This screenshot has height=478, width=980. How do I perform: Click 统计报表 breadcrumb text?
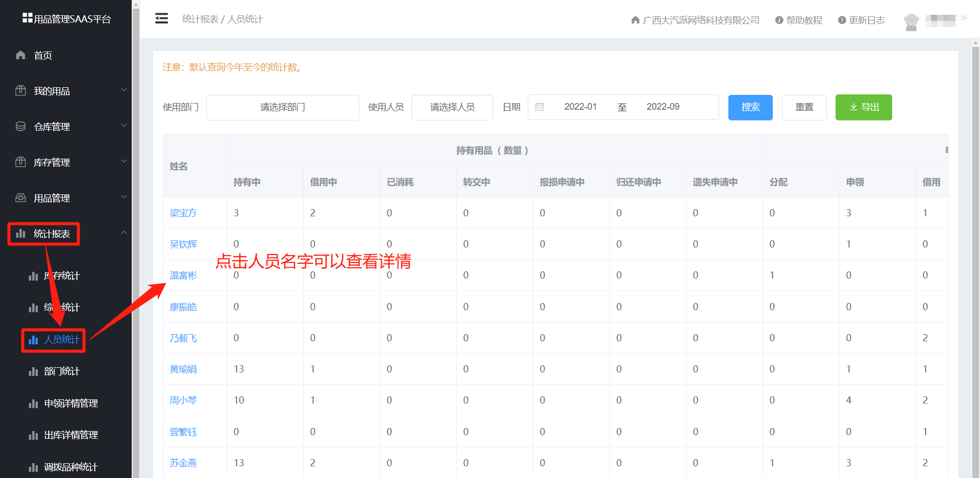(201, 19)
